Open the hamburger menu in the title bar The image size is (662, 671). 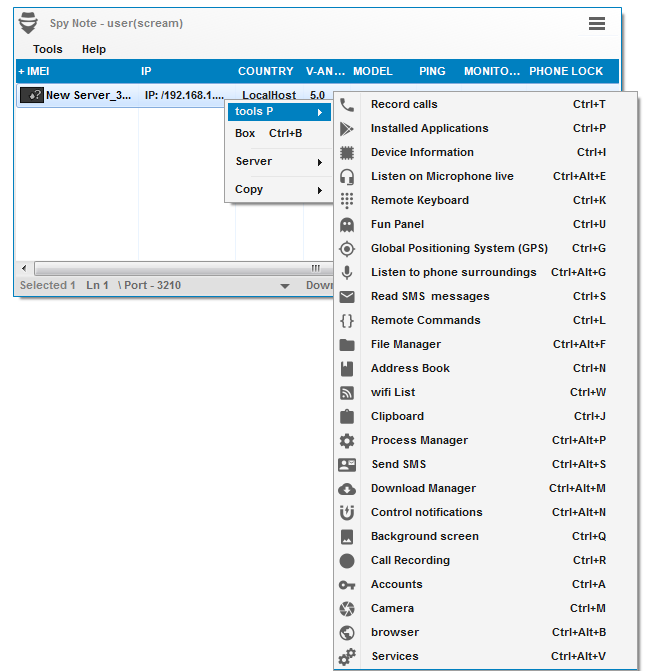pos(597,24)
